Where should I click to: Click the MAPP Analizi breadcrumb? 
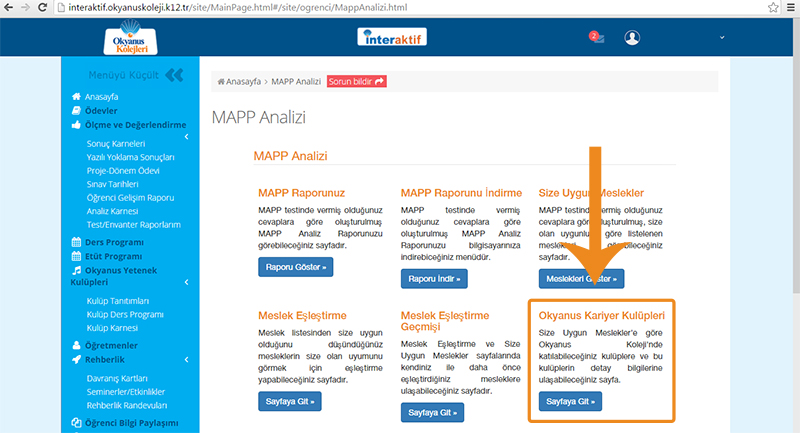[x=296, y=82]
